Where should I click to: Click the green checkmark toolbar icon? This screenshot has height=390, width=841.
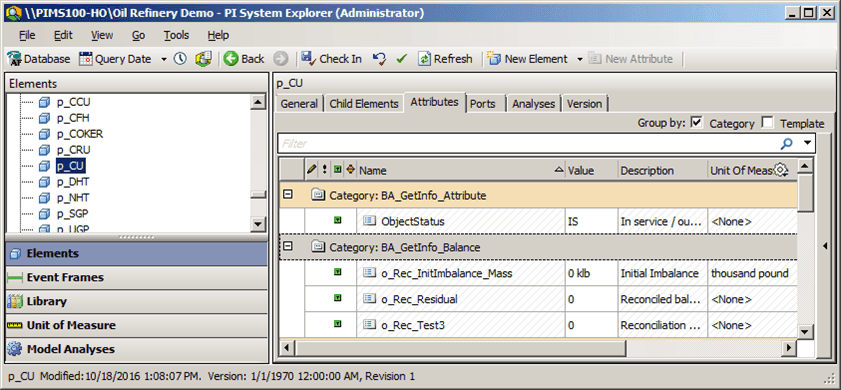click(x=402, y=59)
